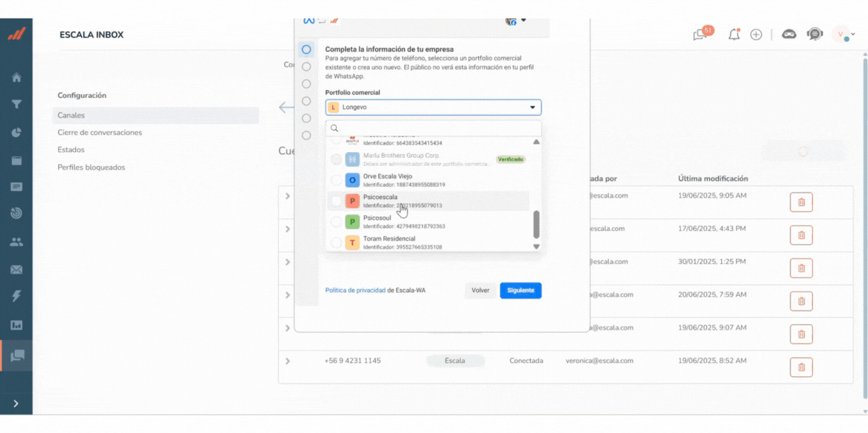Select the Toram Residencial radio button

point(335,242)
